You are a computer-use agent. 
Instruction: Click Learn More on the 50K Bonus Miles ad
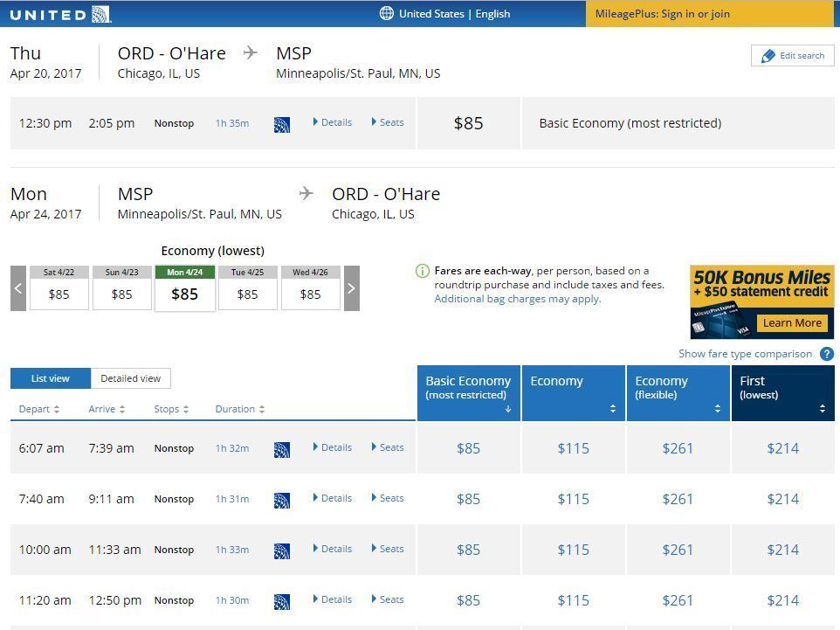pos(790,322)
